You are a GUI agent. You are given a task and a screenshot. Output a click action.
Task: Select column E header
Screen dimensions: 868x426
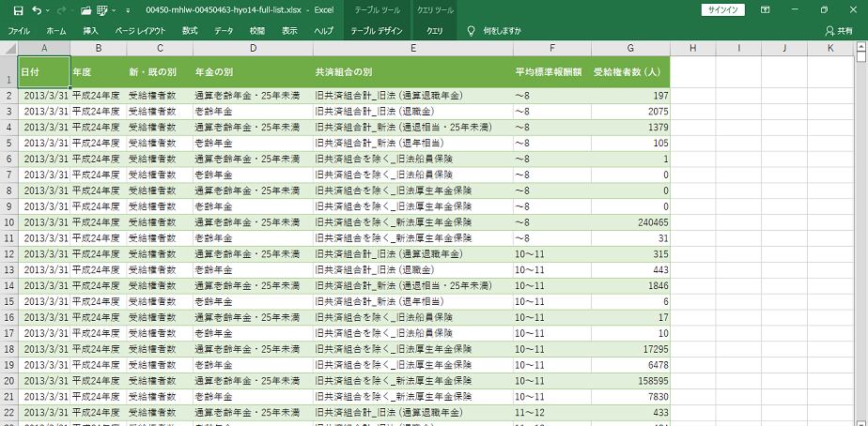pos(412,48)
